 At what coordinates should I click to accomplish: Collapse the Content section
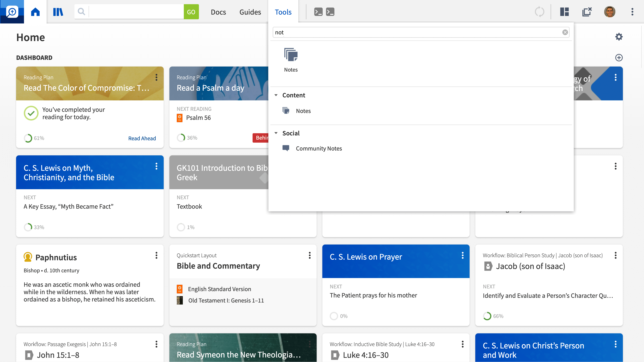(x=276, y=95)
